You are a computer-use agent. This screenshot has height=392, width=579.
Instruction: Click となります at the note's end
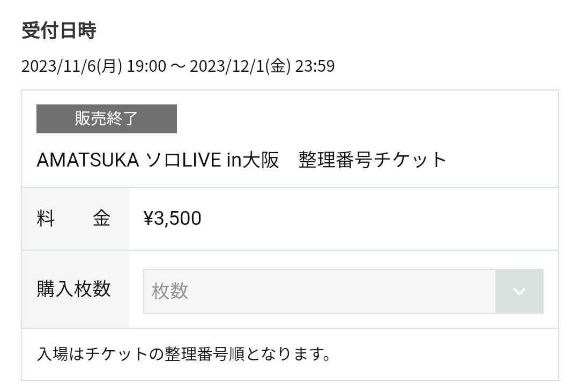(287, 355)
